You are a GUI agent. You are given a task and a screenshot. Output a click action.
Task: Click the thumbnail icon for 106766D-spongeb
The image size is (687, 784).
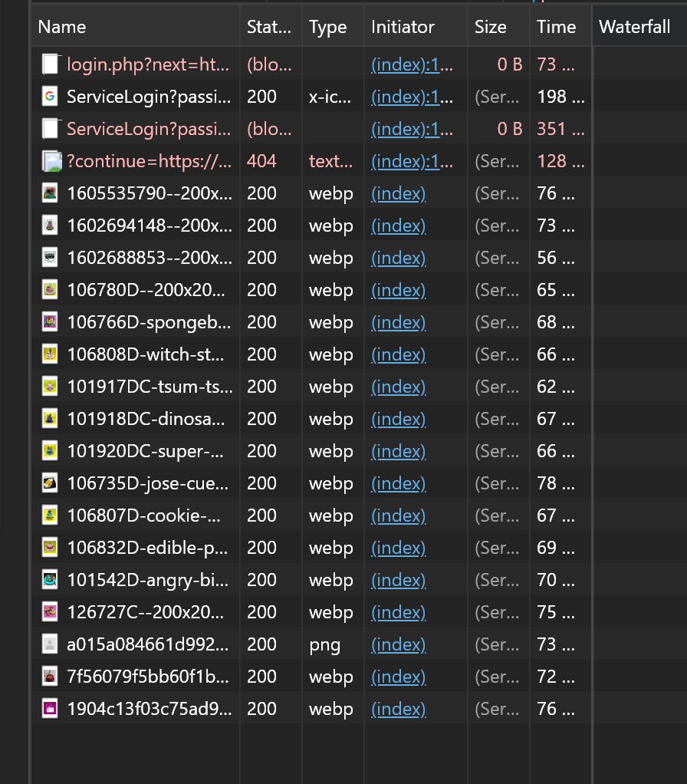50,322
